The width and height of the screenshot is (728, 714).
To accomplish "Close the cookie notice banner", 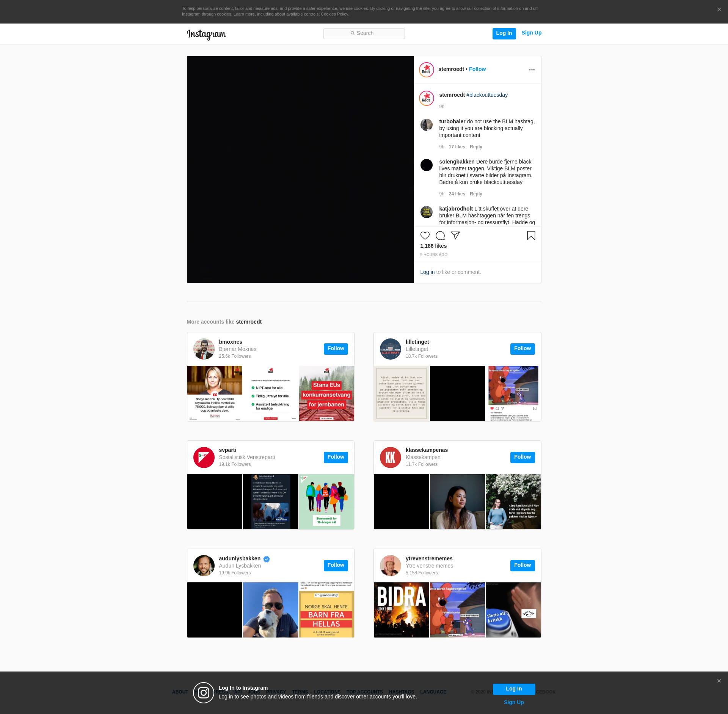I will point(719,10).
